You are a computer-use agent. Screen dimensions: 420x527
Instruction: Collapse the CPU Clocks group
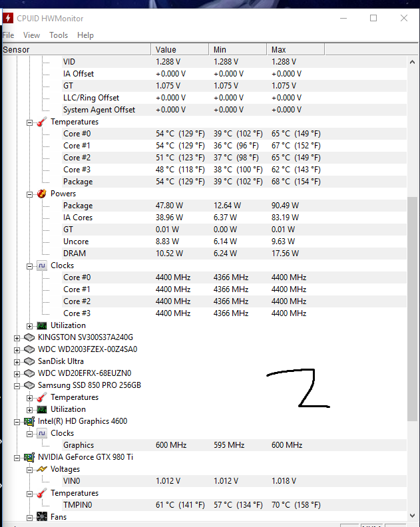point(29,267)
